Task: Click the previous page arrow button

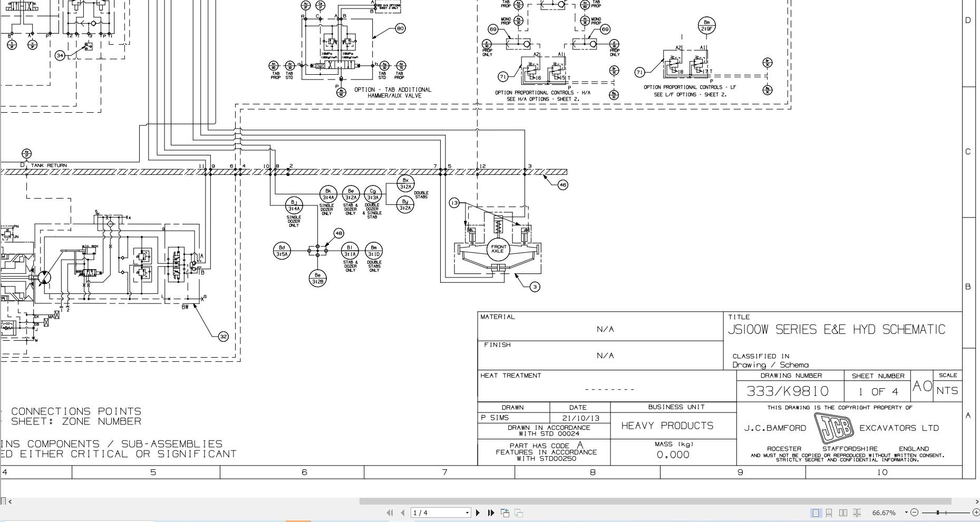Action: point(402,512)
